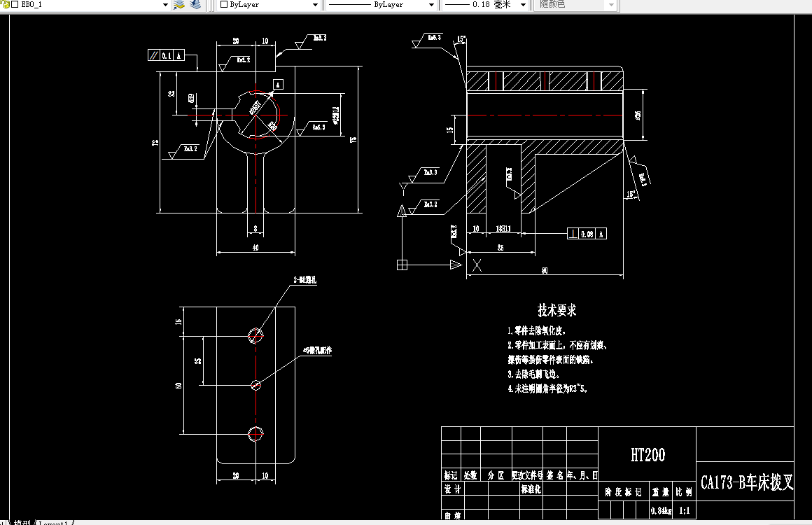Select the bottom M6 hole circle

255,434
